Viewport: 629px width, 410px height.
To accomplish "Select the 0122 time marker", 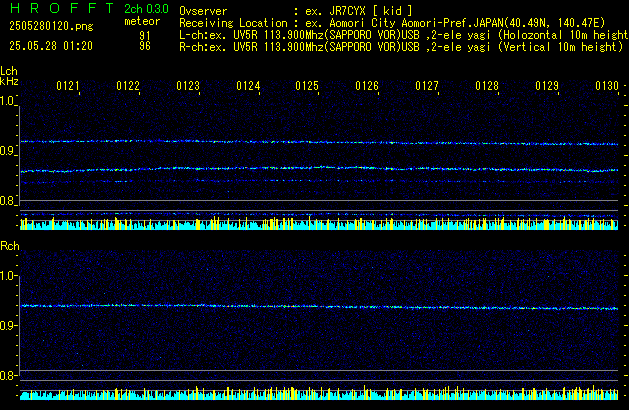I will pos(128,86).
